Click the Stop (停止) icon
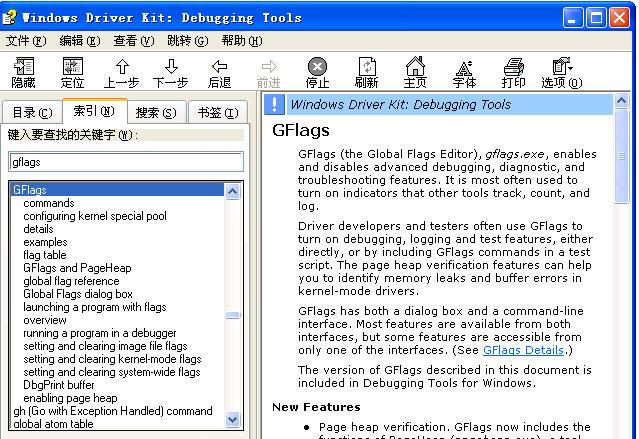Screen dimensions: 639x439 coord(317,73)
